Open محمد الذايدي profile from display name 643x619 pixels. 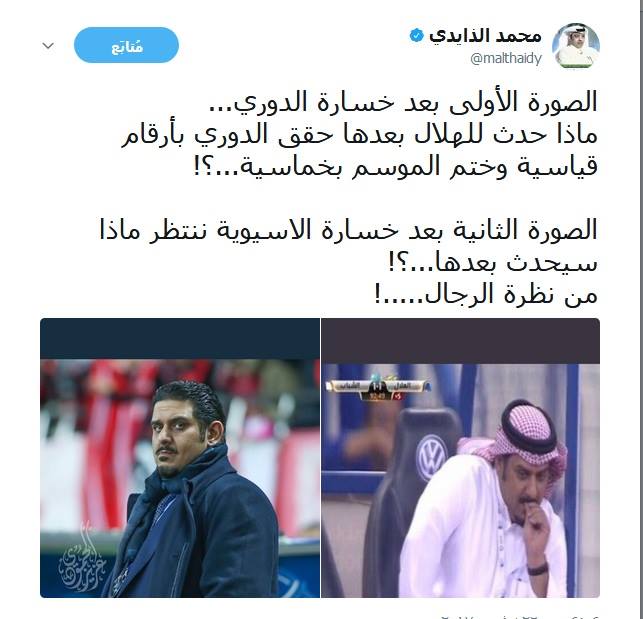click(x=485, y=36)
